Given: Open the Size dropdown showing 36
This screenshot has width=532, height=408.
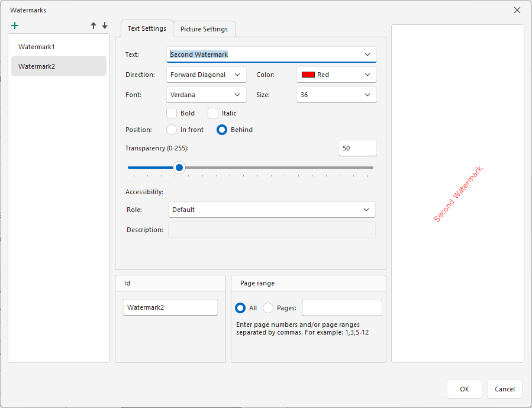Looking at the screenshot, I should [336, 95].
